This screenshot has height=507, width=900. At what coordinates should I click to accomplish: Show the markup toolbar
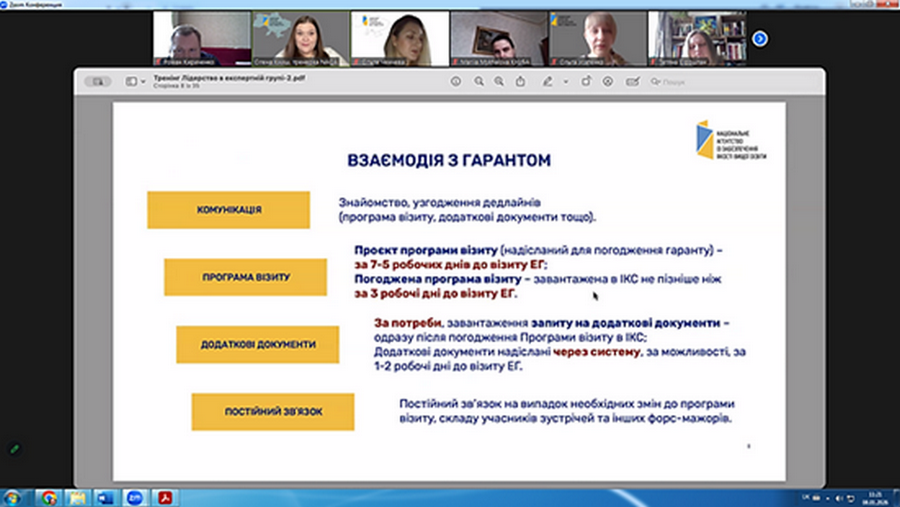point(607,81)
